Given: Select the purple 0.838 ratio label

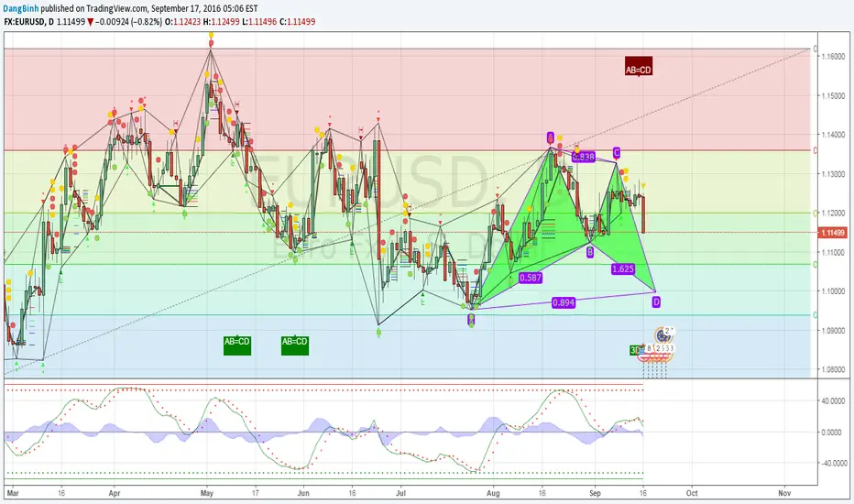Looking at the screenshot, I should [x=584, y=157].
